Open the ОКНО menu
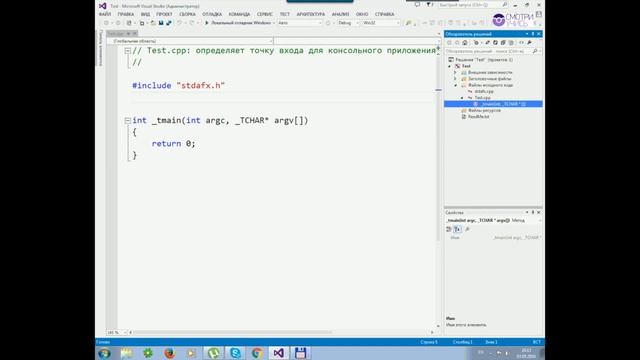The height and width of the screenshot is (360, 640). click(362, 14)
